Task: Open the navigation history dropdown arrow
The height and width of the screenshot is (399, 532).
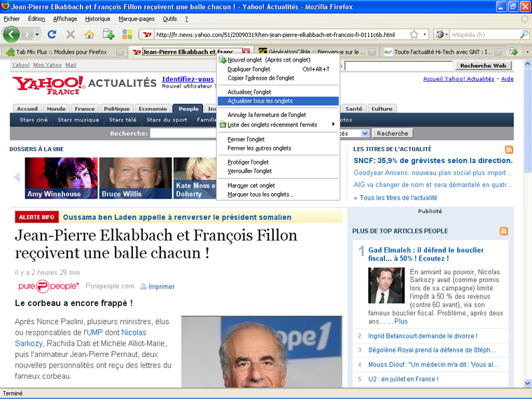Action: click(37, 34)
